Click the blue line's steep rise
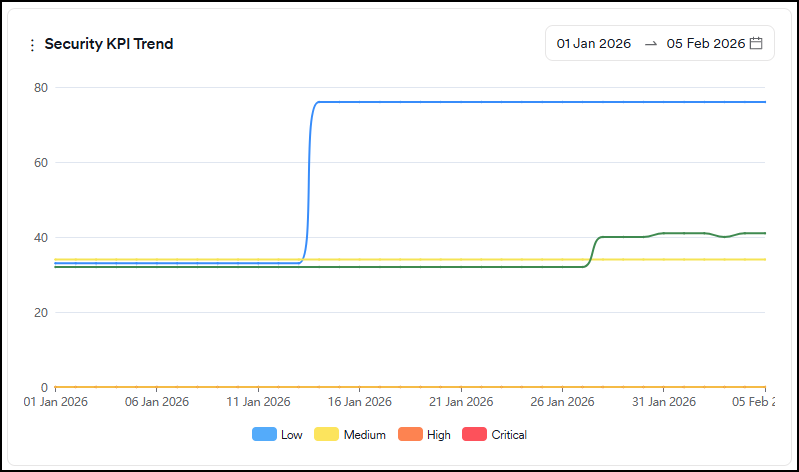This screenshot has height=472, width=799. click(309, 180)
